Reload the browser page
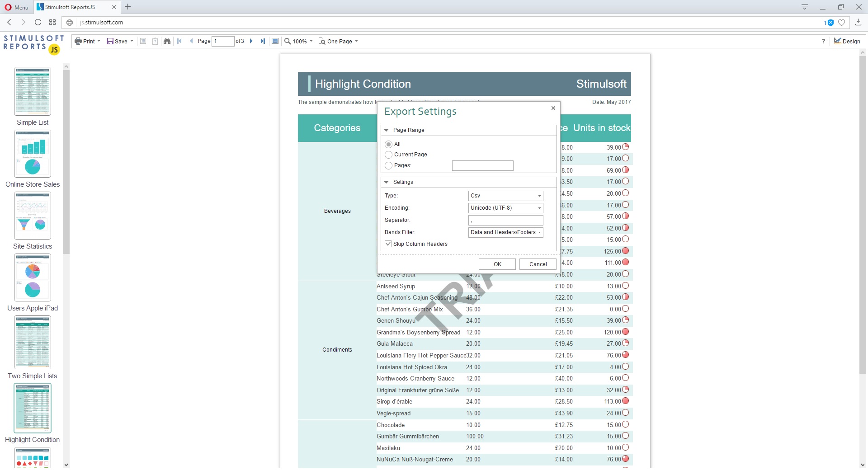868x470 pixels. point(38,22)
